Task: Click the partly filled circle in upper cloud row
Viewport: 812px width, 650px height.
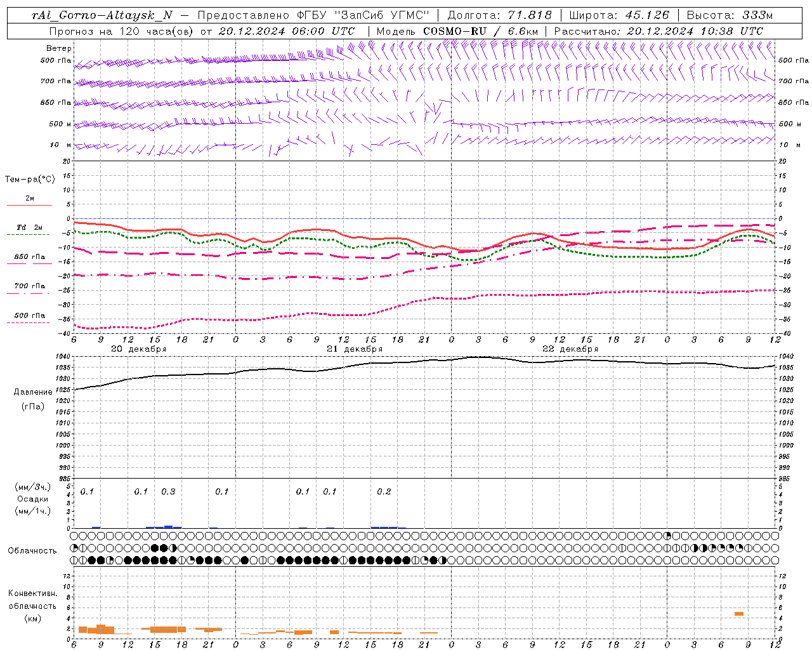Action: (667, 536)
